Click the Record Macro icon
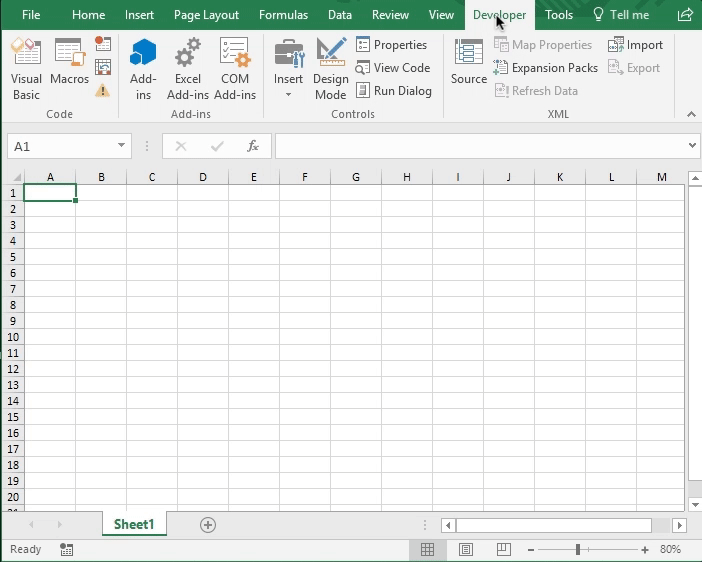The image size is (702, 562). [103, 44]
